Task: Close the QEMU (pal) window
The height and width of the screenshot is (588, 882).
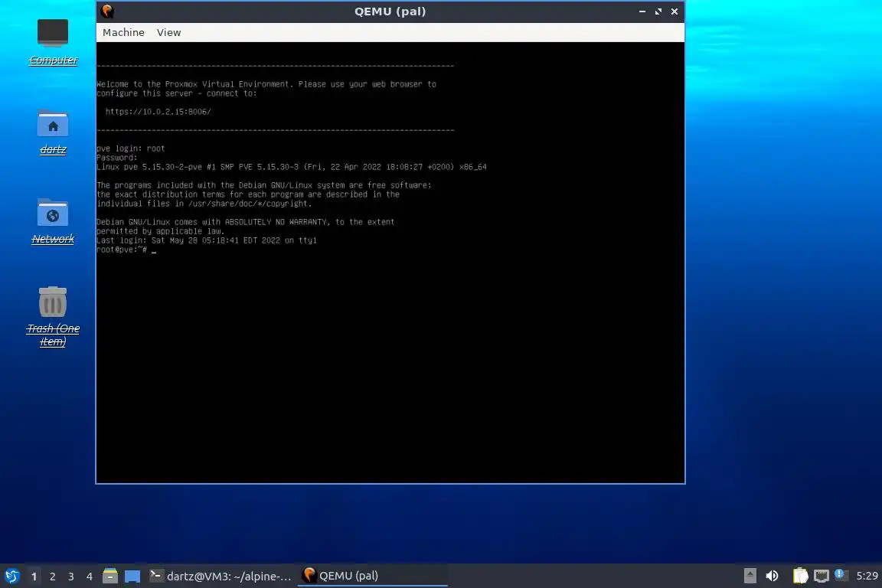Action: tap(675, 11)
